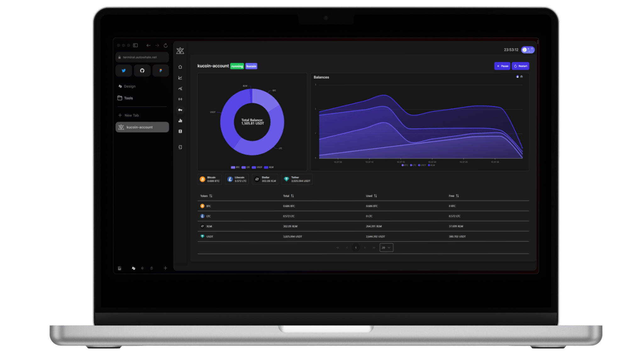
Task: Toggle XLM in the donut chart legend
Action: click(269, 167)
